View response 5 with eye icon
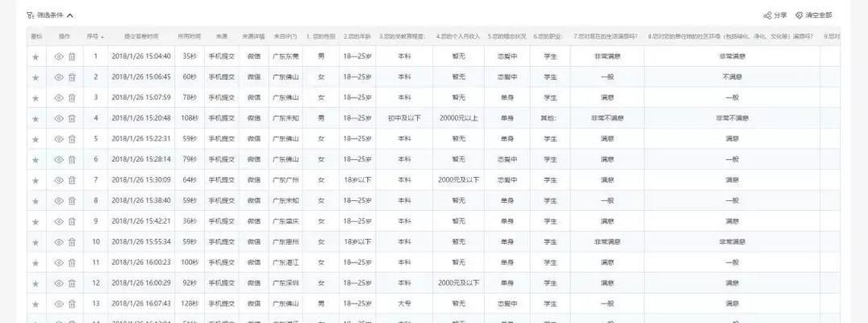The image size is (868, 323). (x=59, y=139)
